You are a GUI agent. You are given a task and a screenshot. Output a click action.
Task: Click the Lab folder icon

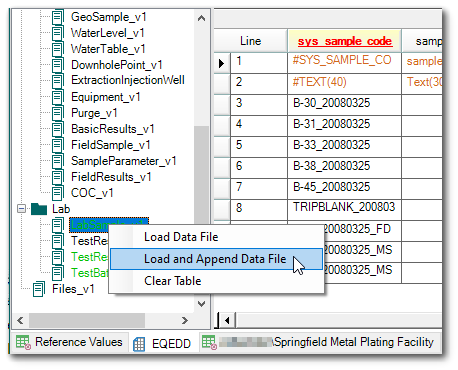(x=39, y=209)
